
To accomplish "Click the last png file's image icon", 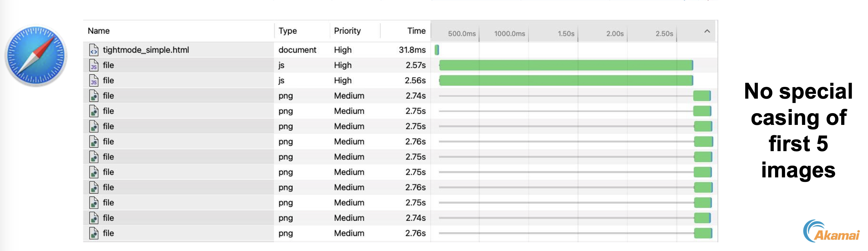I will coord(94,233).
